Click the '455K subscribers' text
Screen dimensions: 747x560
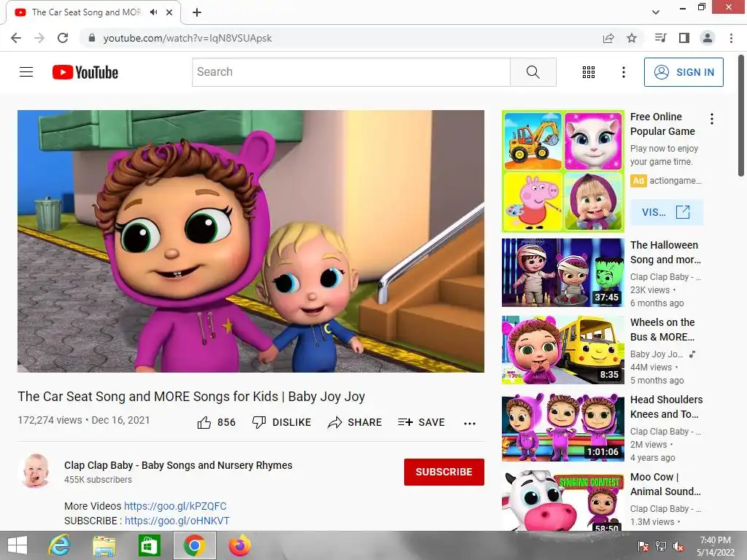98,480
